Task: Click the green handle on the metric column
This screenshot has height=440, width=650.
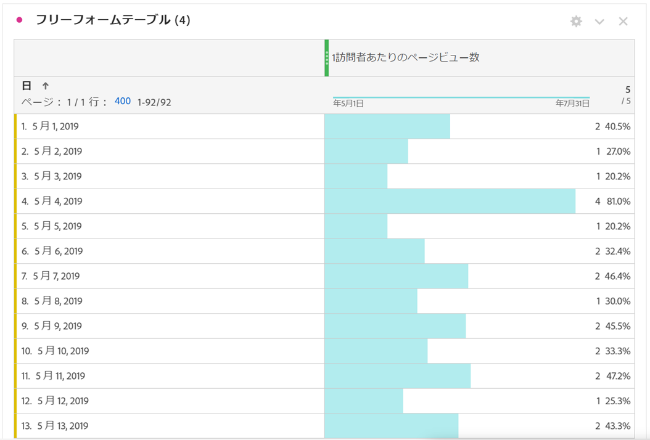Action: click(326, 58)
